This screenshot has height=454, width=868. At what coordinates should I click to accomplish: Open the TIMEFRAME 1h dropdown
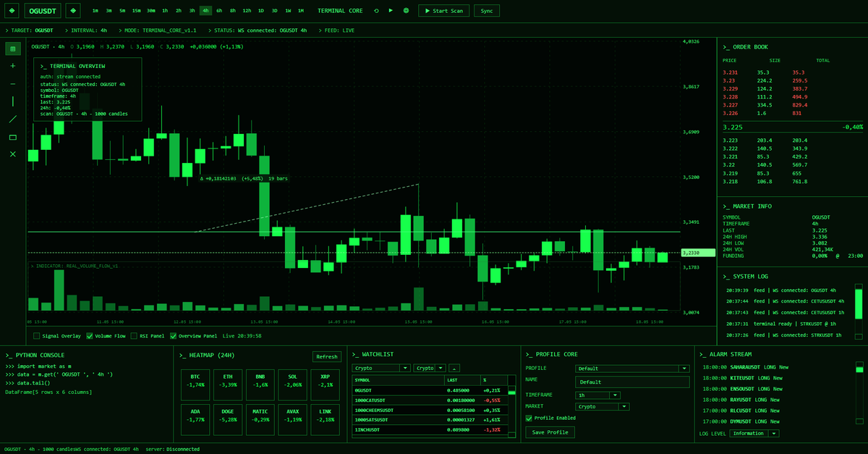coord(597,395)
